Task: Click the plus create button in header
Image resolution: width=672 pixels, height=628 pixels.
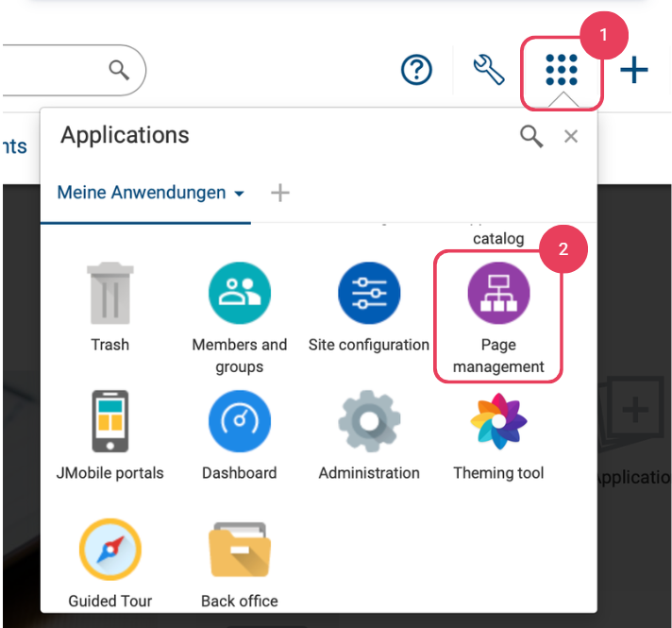Action: (634, 70)
